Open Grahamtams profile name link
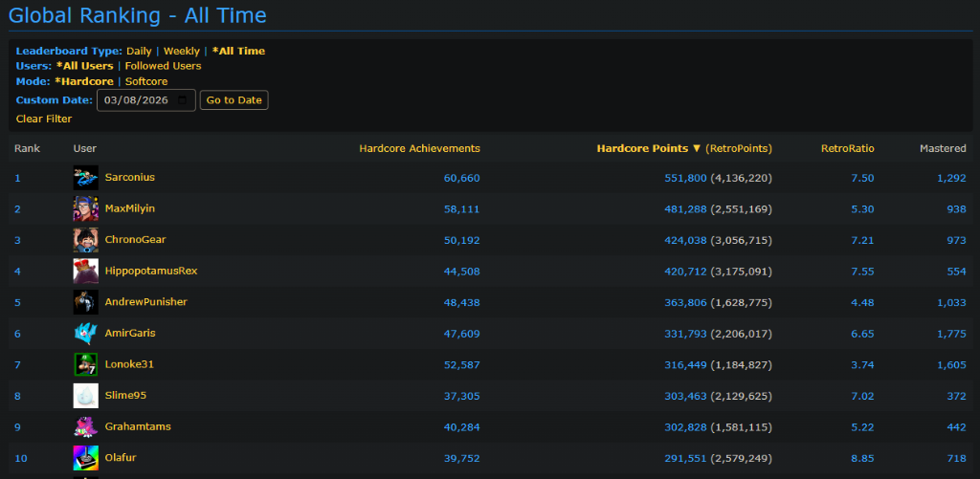Image resolution: width=980 pixels, height=479 pixels. (x=138, y=427)
